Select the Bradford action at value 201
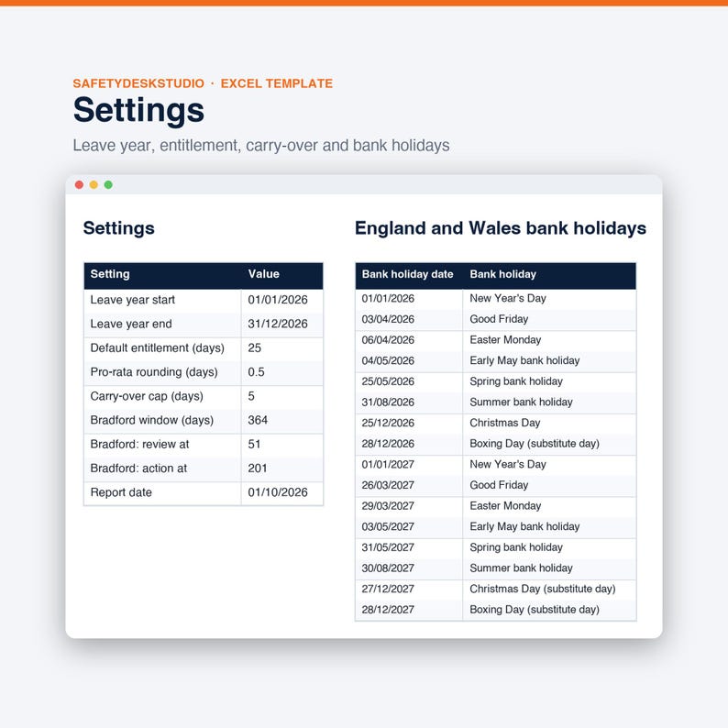Screen dimensions: 728x728 [258, 469]
